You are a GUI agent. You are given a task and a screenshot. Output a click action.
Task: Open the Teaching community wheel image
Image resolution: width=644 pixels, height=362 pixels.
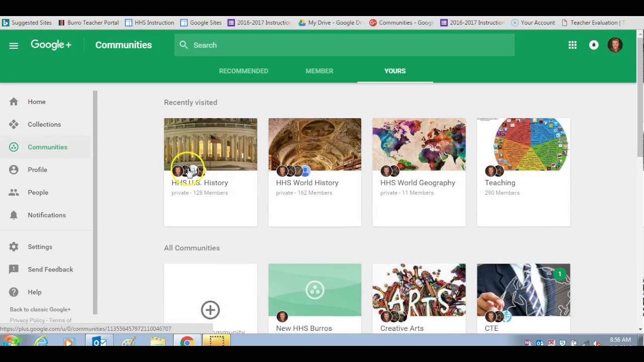(523, 144)
